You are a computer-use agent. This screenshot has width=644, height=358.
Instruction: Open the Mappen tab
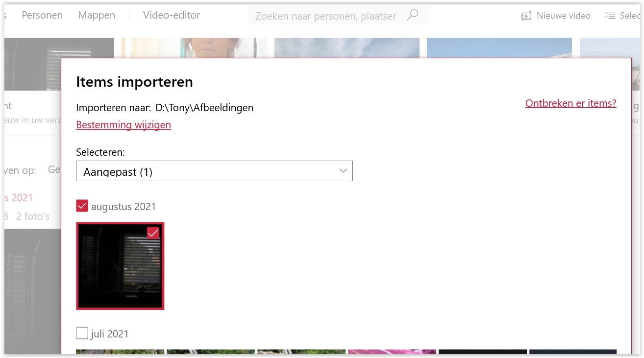97,15
